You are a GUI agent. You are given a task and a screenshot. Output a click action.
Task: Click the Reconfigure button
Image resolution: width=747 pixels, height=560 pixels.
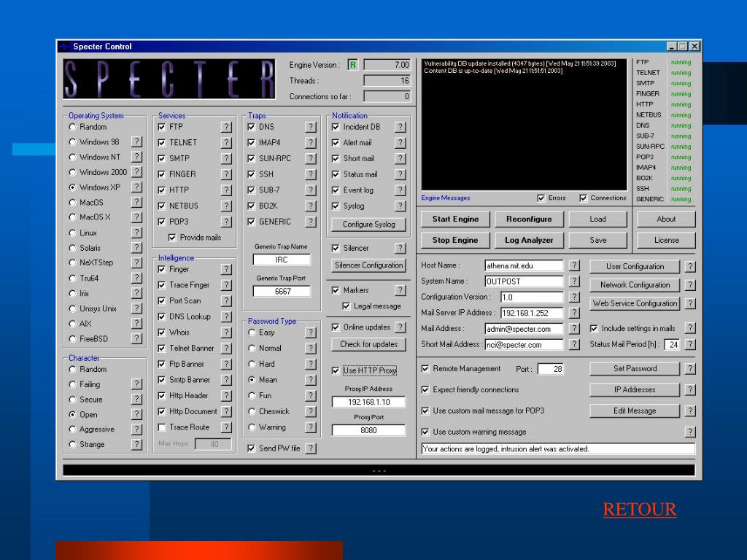[x=529, y=219]
